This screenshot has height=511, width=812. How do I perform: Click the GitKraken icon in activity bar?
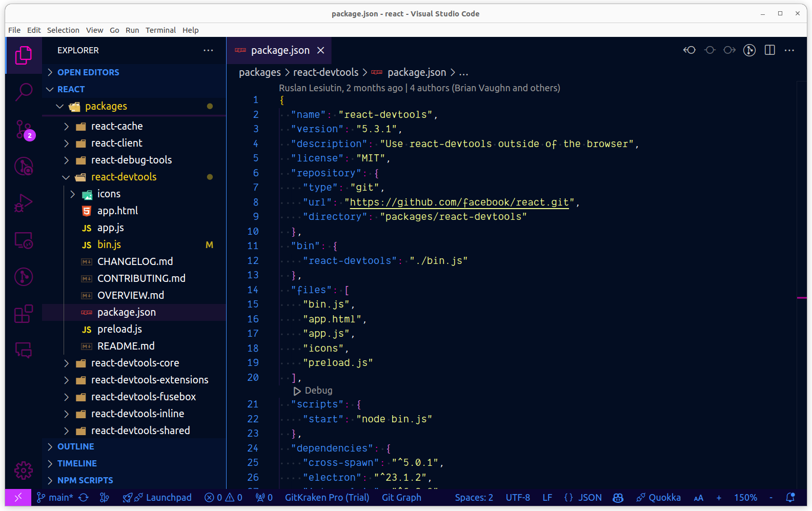point(24,277)
